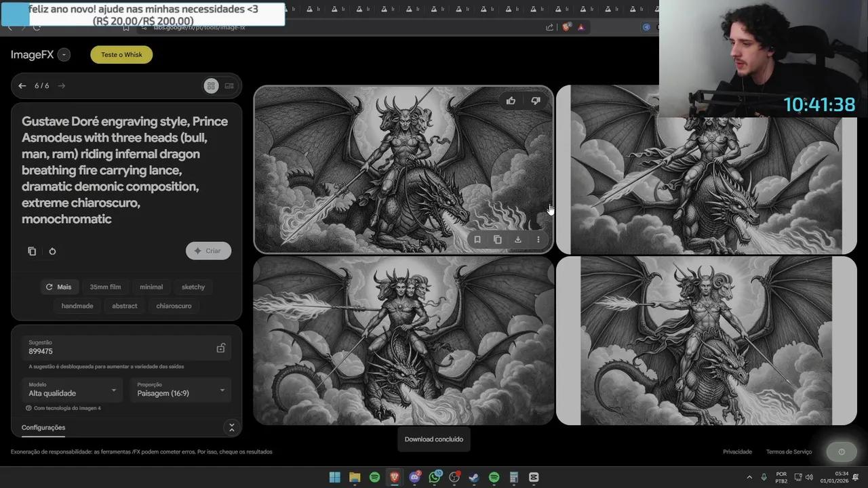
Task: Click thumbs up on the first image
Action: tap(511, 101)
